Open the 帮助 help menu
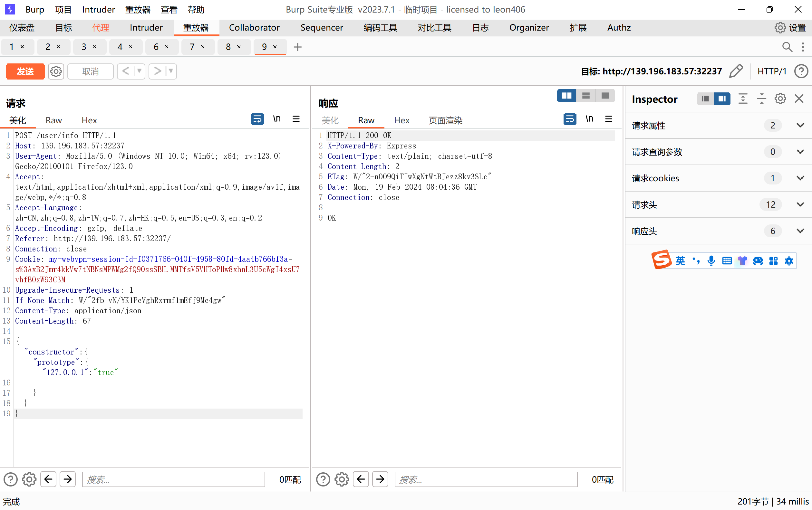This screenshot has height=510, width=812. pos(196,9)
